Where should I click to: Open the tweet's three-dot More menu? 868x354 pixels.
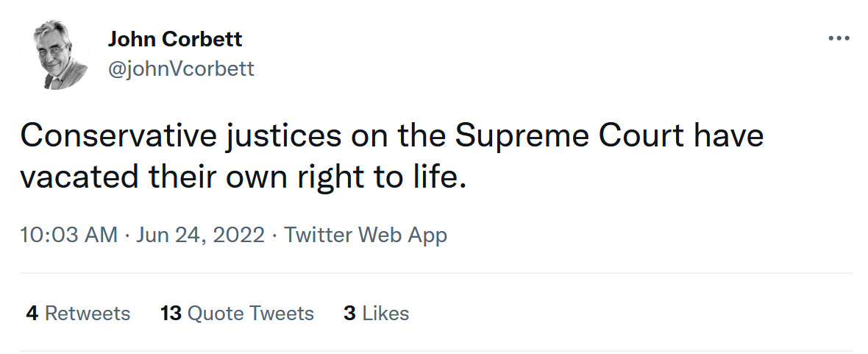point(839,38)
